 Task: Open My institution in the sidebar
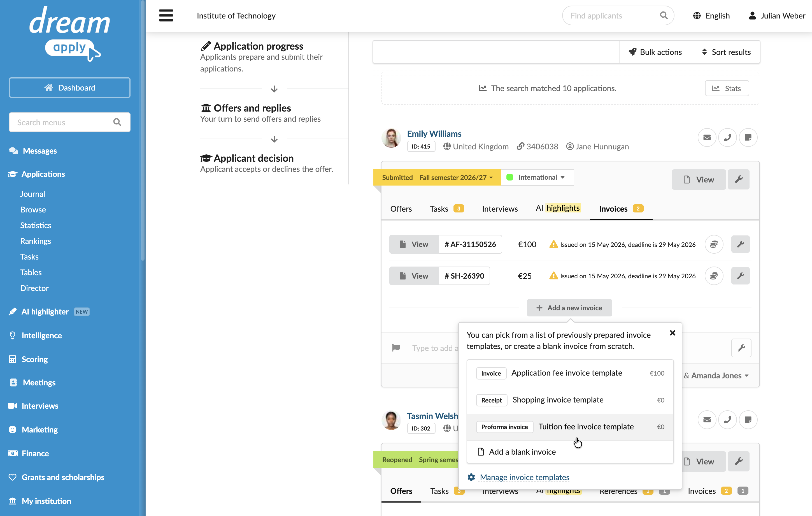[x=40, y=501]
